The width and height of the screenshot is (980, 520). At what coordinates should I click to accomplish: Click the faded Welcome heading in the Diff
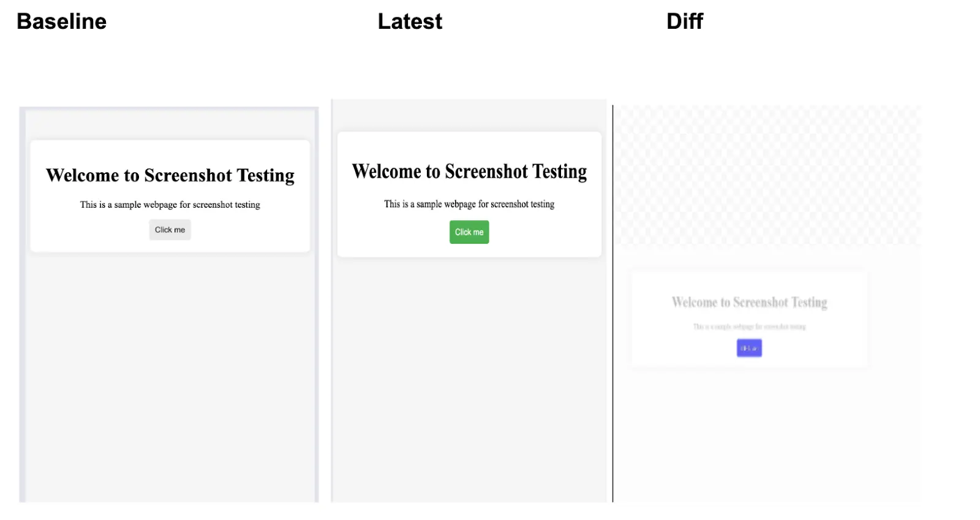(748, 301)
